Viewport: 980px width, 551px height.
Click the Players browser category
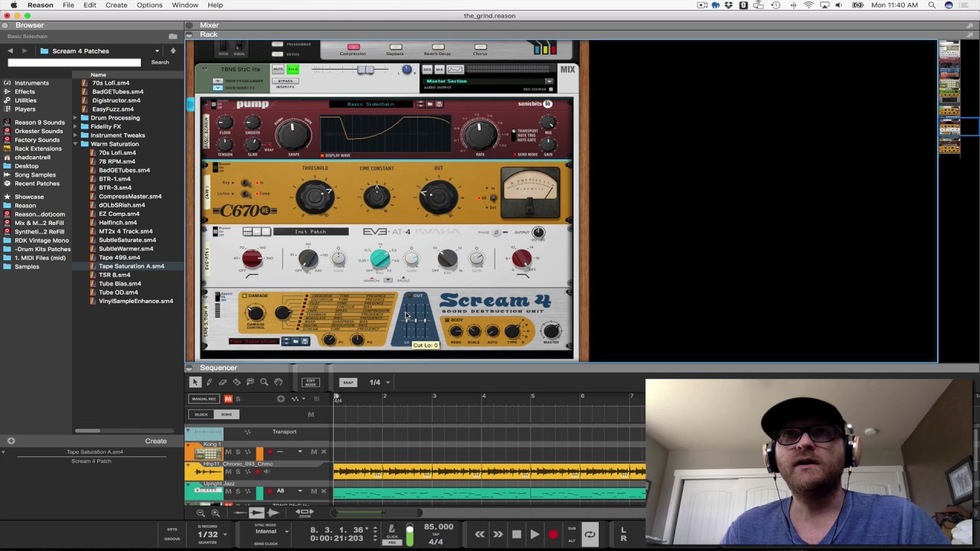coord(24,109)
